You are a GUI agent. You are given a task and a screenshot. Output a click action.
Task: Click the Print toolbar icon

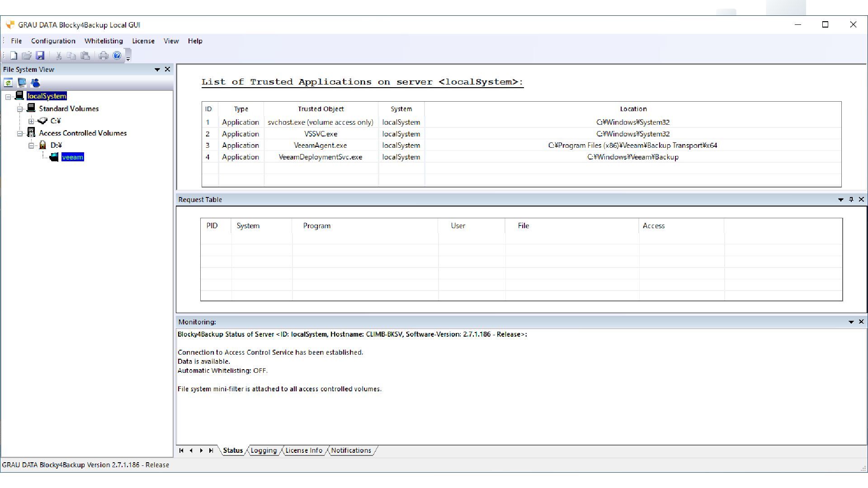(104, 56)
